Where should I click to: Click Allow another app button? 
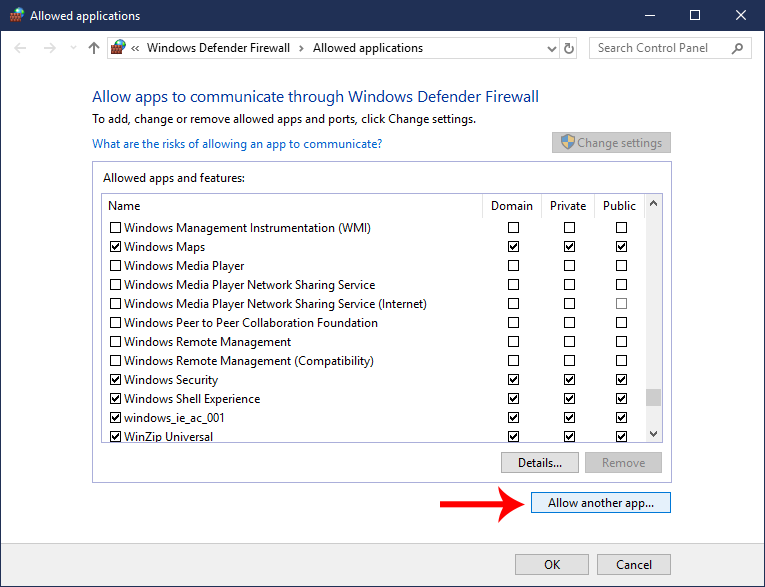[601, 503]
